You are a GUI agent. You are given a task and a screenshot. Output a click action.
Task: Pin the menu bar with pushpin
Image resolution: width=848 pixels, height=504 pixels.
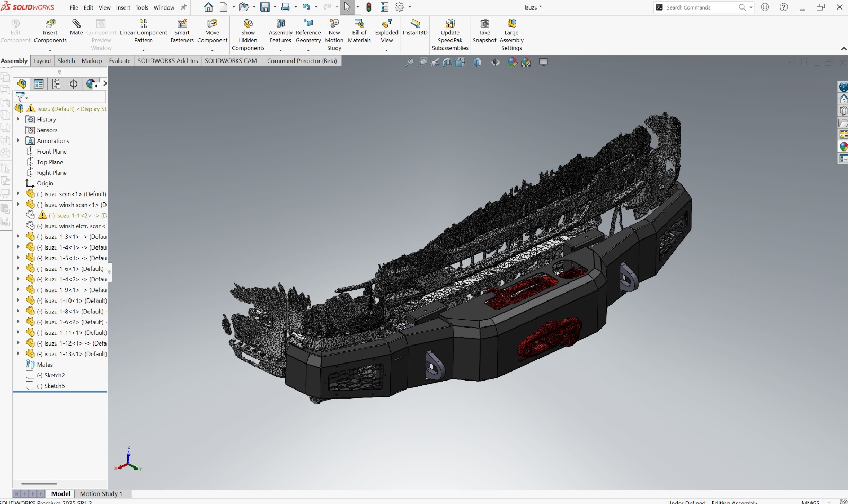(183, 7)
